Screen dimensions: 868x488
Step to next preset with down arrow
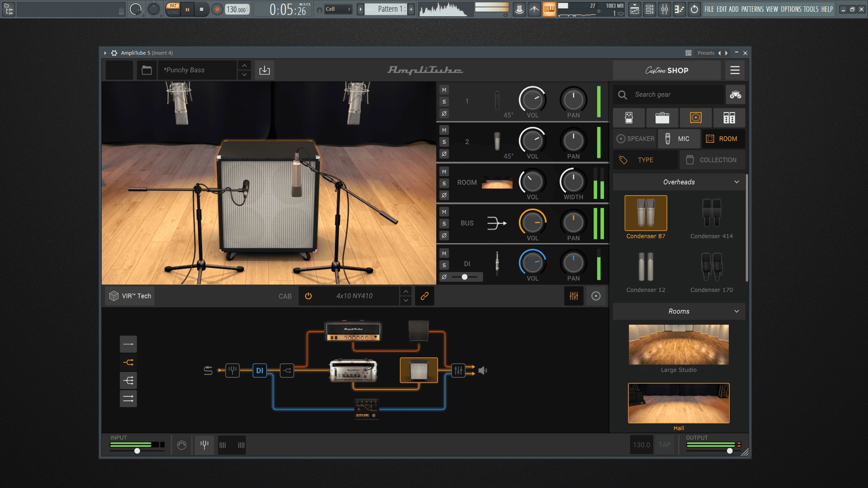coord(244,75)
